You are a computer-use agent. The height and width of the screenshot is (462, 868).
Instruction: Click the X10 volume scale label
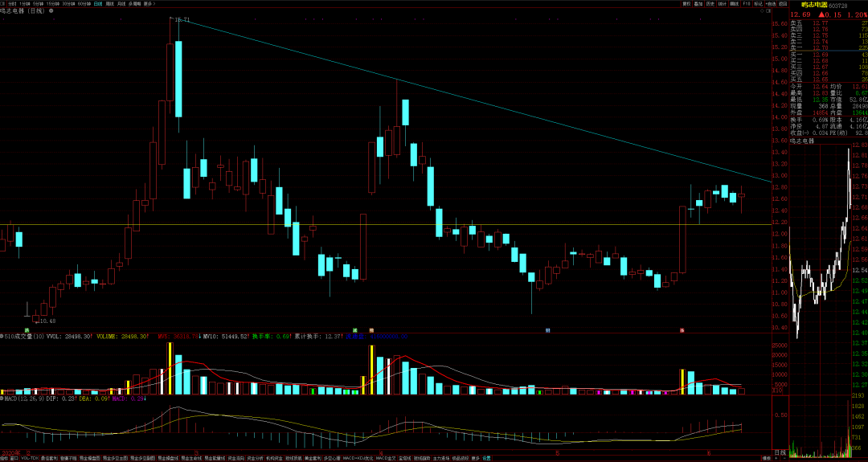[x=777, y=390]
